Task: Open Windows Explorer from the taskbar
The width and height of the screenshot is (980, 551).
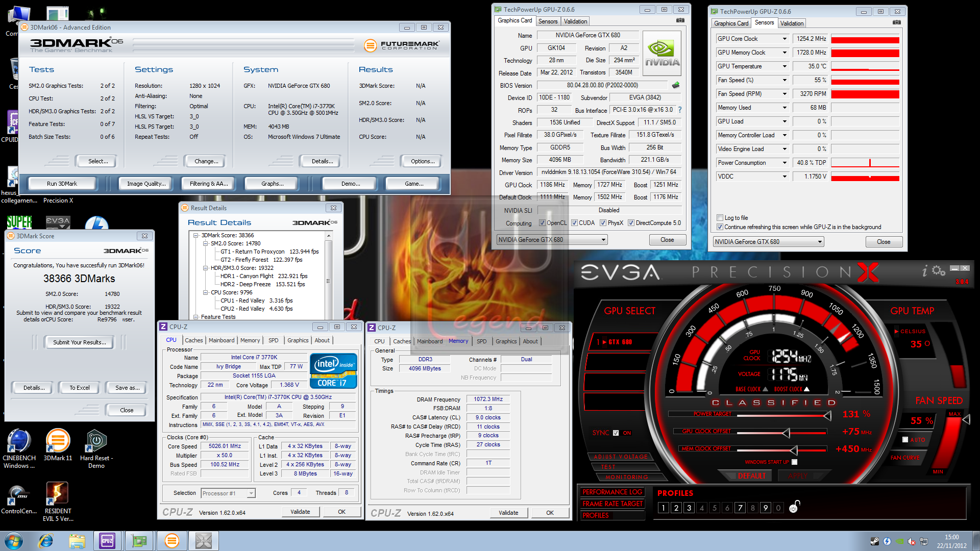Action: (77, 541)
